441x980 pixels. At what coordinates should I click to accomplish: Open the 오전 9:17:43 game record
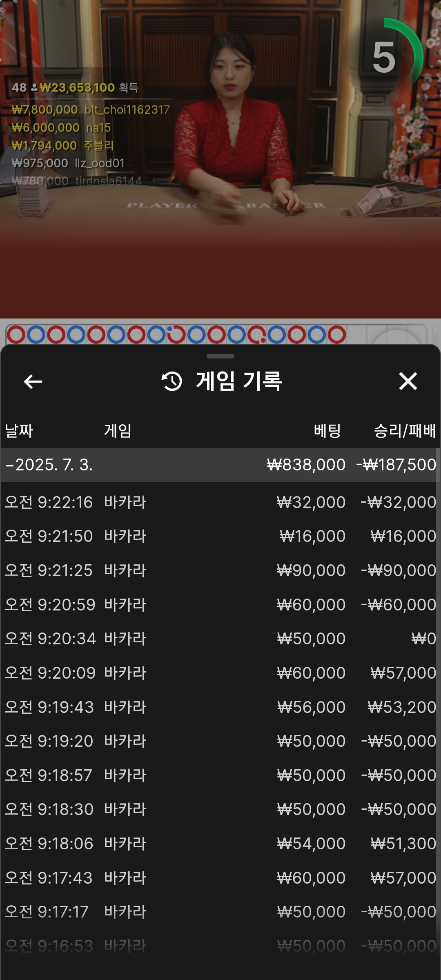[x=220, y=878]
